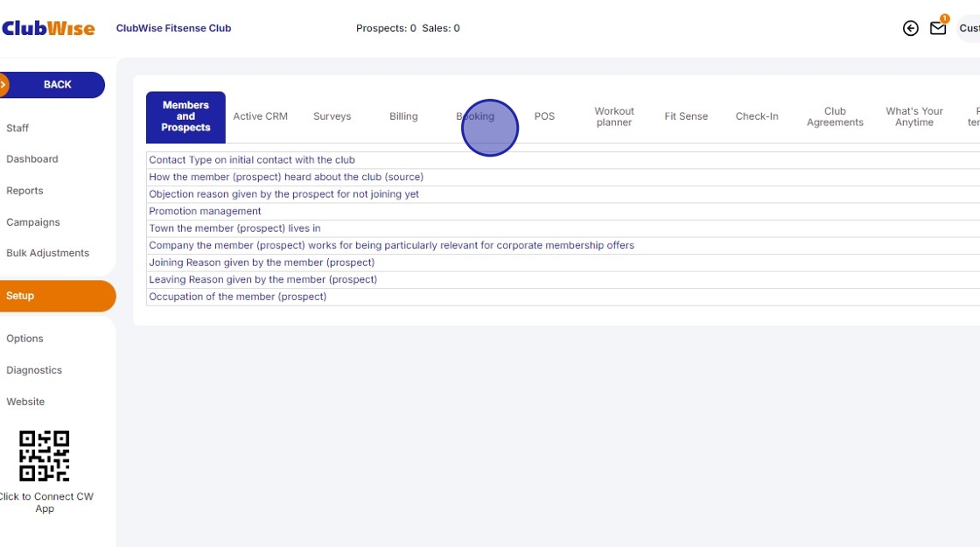
Task: Switch to the Billing tab
Action: point(403,116)
